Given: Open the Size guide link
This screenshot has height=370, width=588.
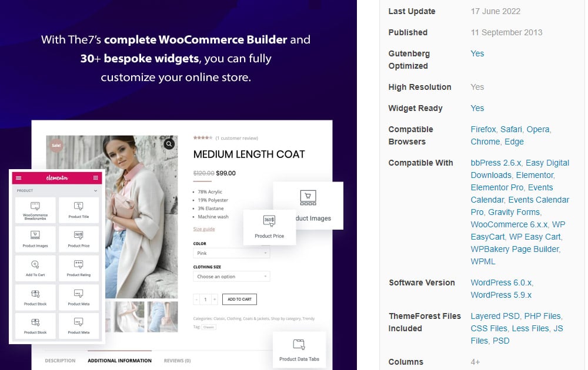Looking at the screenshot, I should click(204, 229).
